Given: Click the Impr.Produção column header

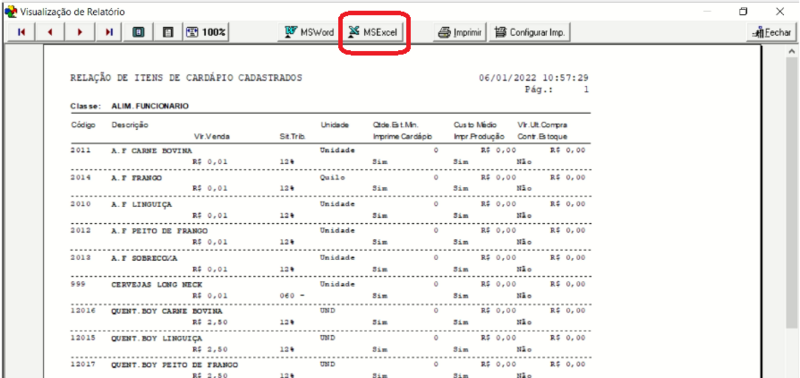Looking at the screenshot, I should [479, 137].
